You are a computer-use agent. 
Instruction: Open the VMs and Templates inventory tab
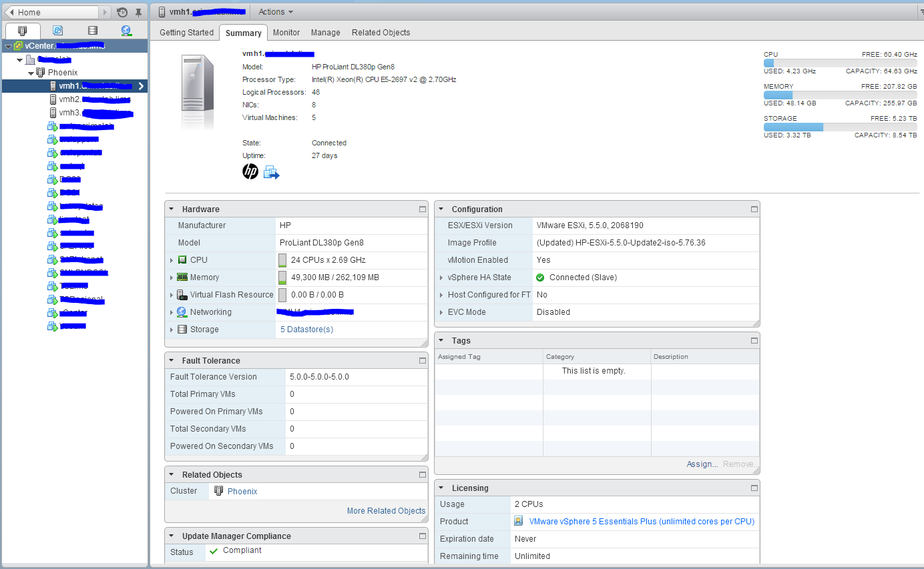57,31
